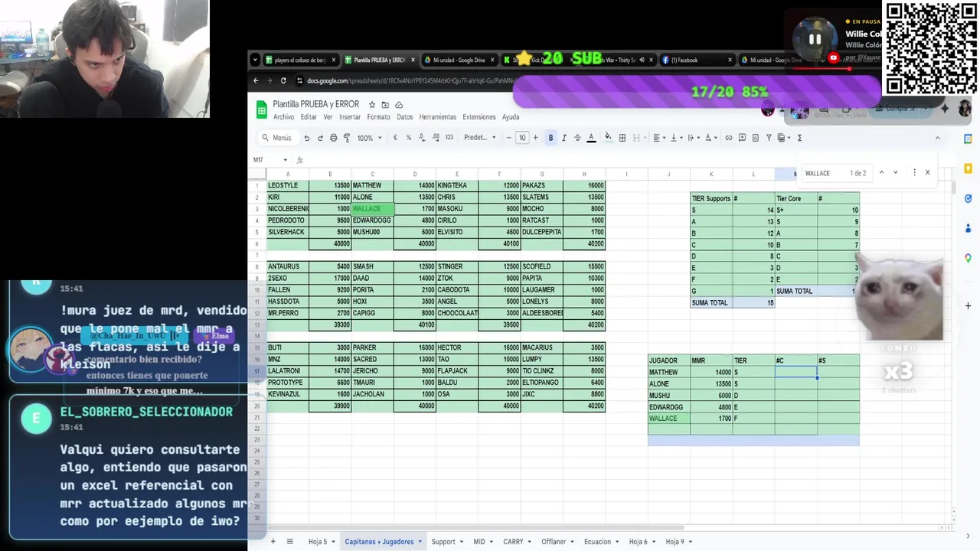Image resolution: width=980 pixels, height=551 pixels.
Task: Select the highlighted WALLACE cell in column C
Action: (372, 209)
